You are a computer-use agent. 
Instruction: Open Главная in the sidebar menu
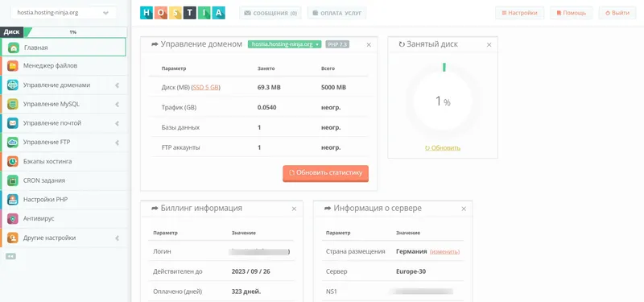pos(64,48)
